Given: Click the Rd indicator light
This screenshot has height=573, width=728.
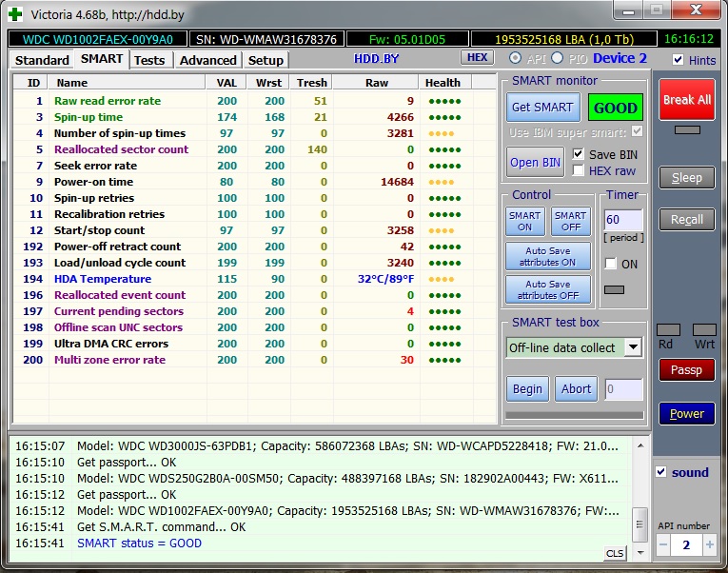Looking at the screenshot, I should click(669, 330).
